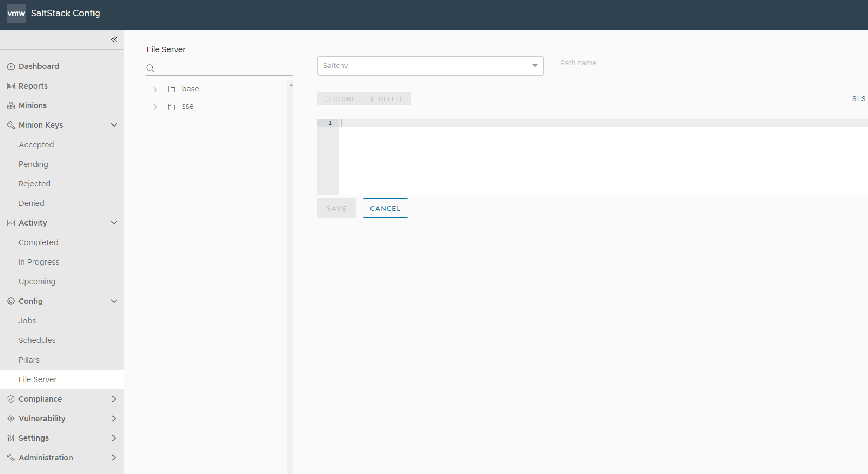Collapse the Config section chevron
The width and height of the screenshot is (868, 474).
(114, 301)
